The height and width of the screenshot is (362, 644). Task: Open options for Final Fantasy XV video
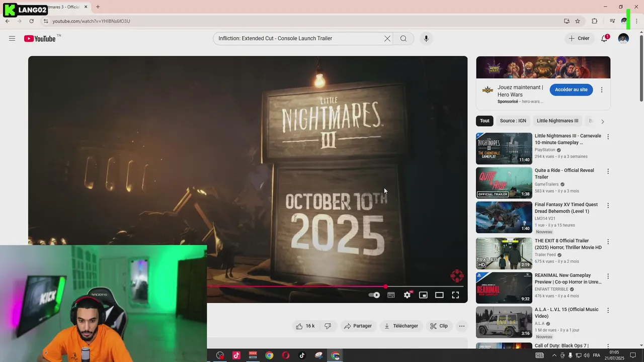[608, 206]
